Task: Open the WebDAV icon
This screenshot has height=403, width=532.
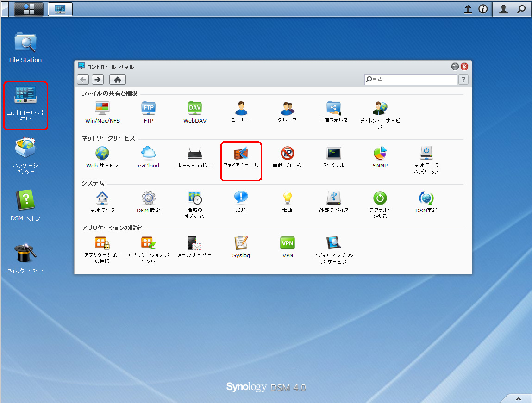Action: coord(195,109)
